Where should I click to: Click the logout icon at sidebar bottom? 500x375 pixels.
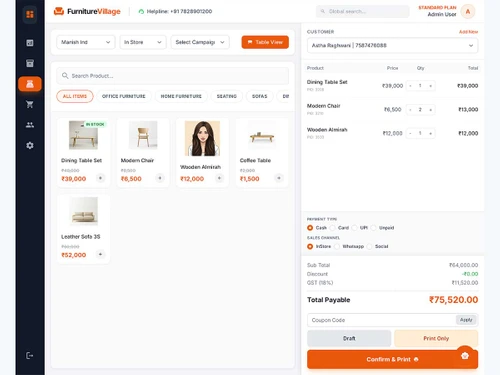[30, 356]
